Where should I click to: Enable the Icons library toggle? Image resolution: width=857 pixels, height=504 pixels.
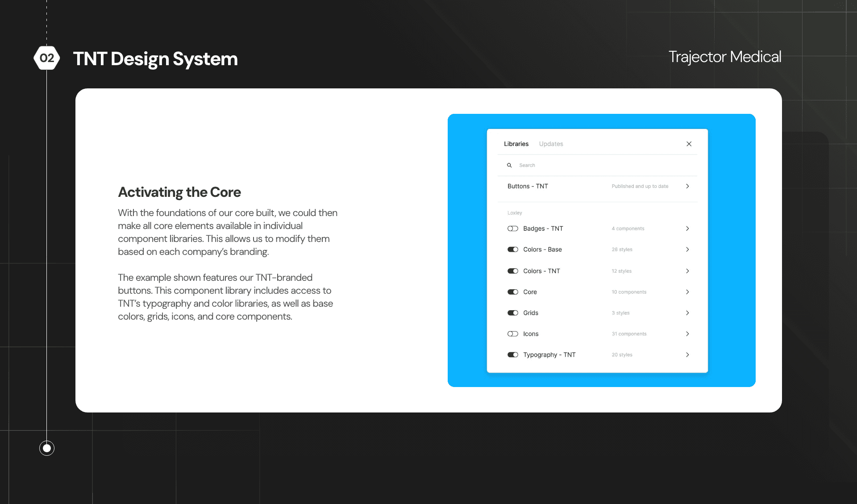tap(513, 333)
